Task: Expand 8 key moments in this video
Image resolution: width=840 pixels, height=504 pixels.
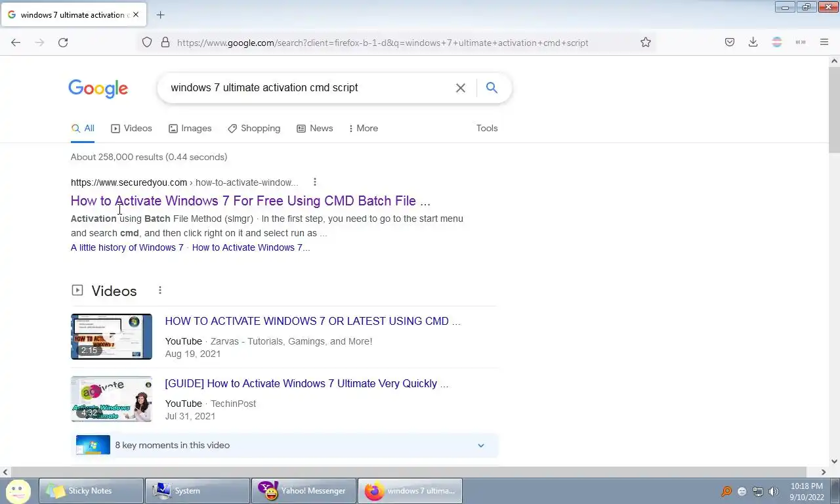Action: [284, 445]
